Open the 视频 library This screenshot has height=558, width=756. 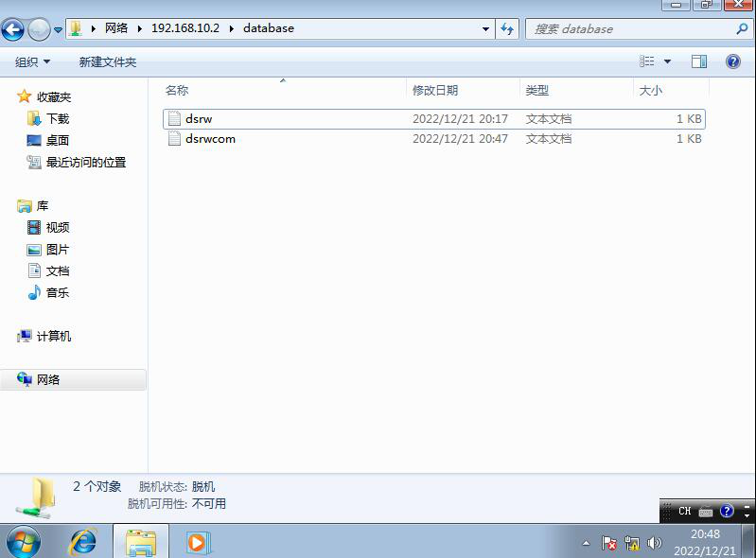pyautogui.click(x=58, y=227)
